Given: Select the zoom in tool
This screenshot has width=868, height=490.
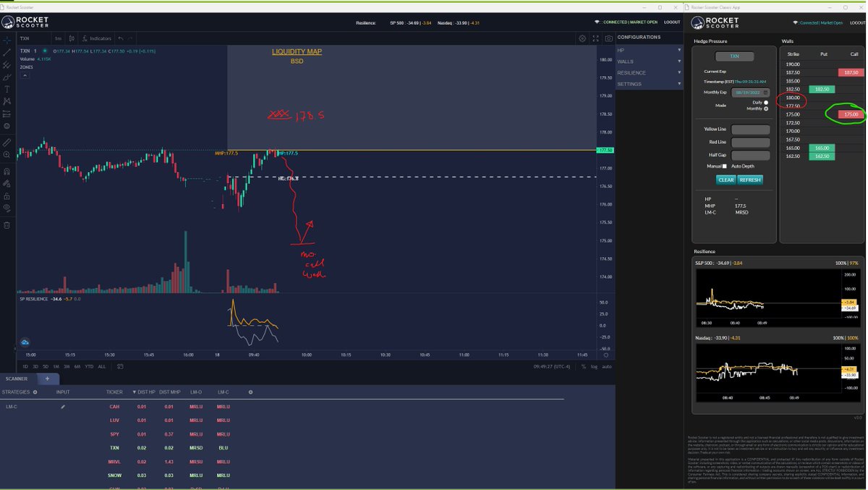Looking at the screenshot, I should coord(7,155).
